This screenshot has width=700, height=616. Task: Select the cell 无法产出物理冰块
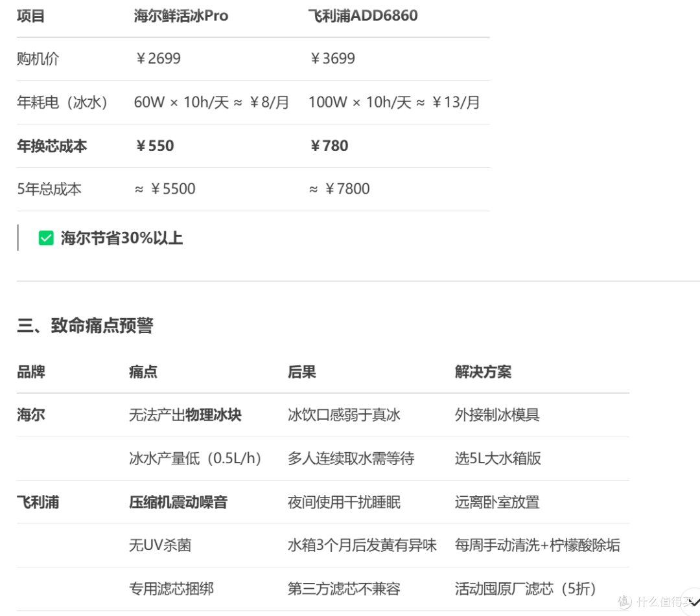(185, 415)
